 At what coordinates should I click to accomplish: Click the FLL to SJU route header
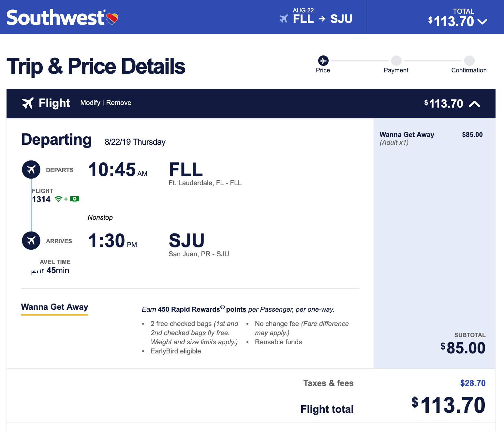pos(322,19)
